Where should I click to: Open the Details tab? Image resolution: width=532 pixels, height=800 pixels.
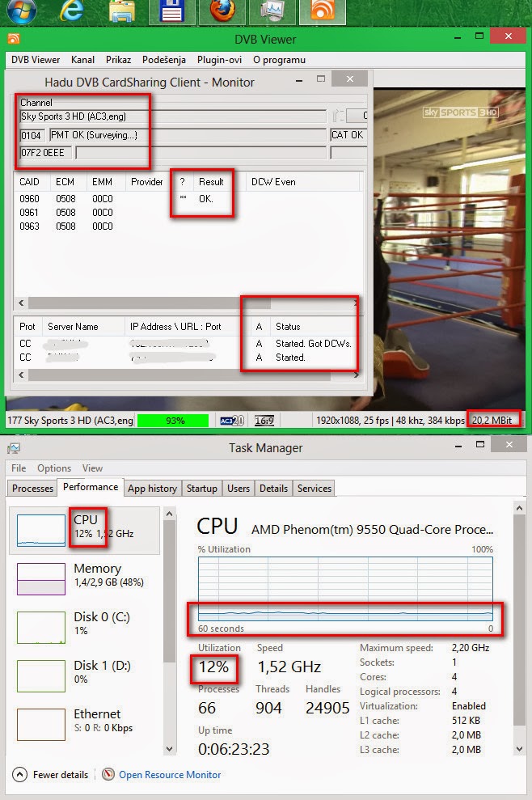tap(273, 489)
